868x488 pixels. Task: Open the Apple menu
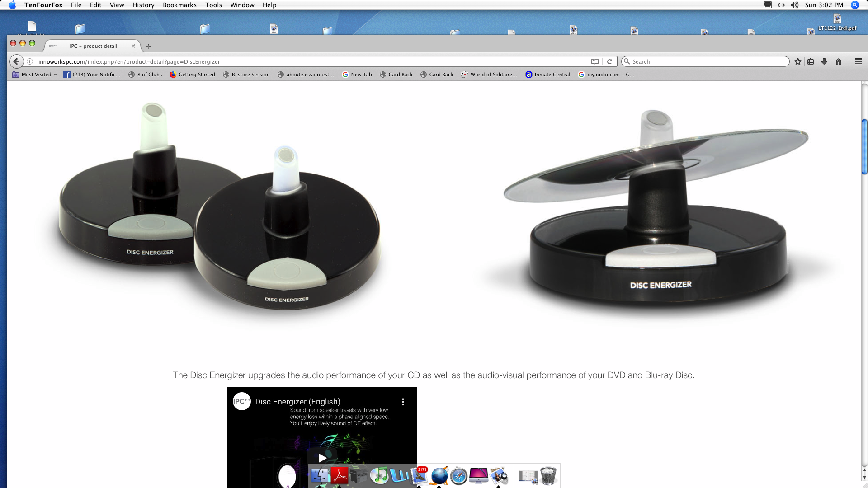pyautogui.click(x=12, y=5)
